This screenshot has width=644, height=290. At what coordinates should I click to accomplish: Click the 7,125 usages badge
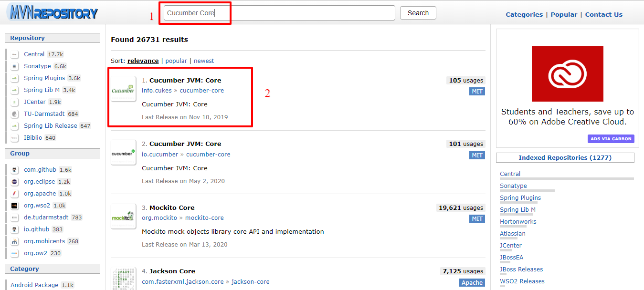click(x=463, y=271)
